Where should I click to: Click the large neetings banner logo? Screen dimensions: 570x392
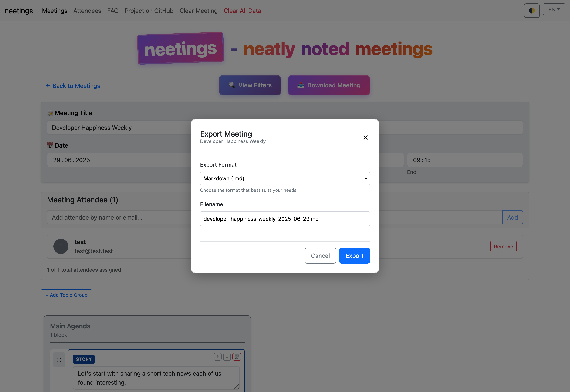(x=181, y=48)
